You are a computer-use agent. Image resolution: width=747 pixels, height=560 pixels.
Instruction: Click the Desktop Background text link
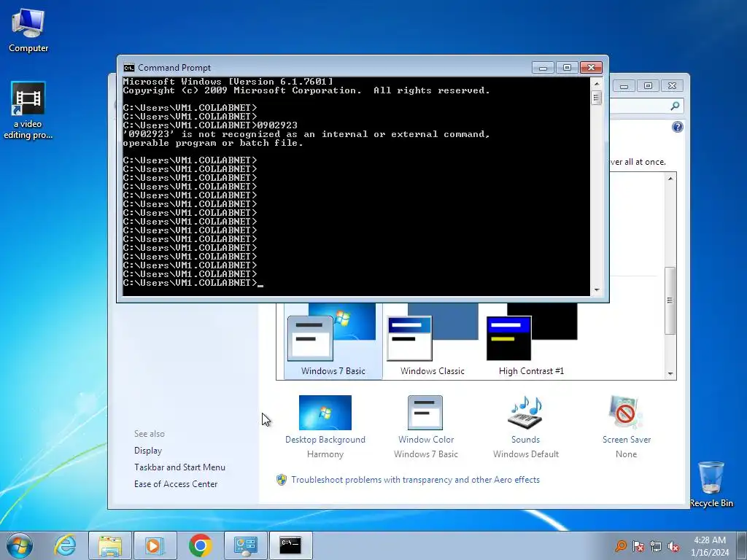tap(325, 440)
